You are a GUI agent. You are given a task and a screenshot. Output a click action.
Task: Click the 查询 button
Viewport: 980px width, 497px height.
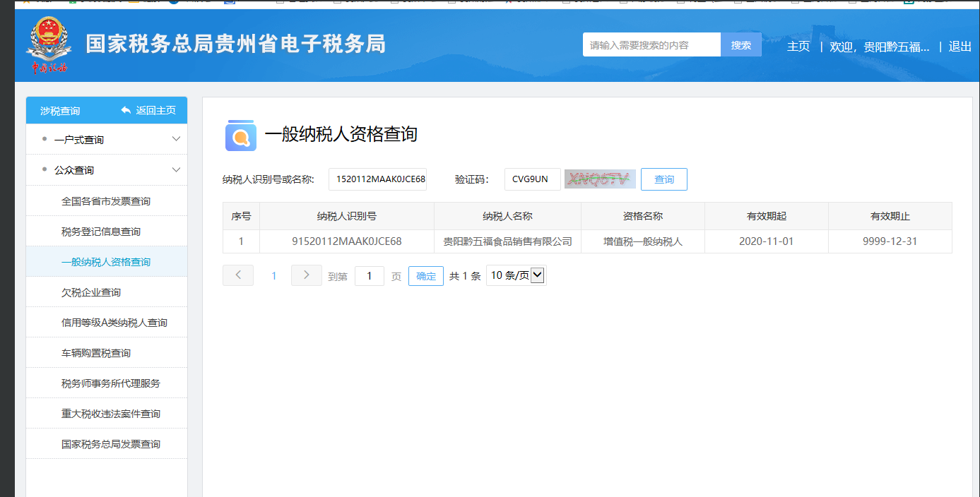(x=663, y=179)
